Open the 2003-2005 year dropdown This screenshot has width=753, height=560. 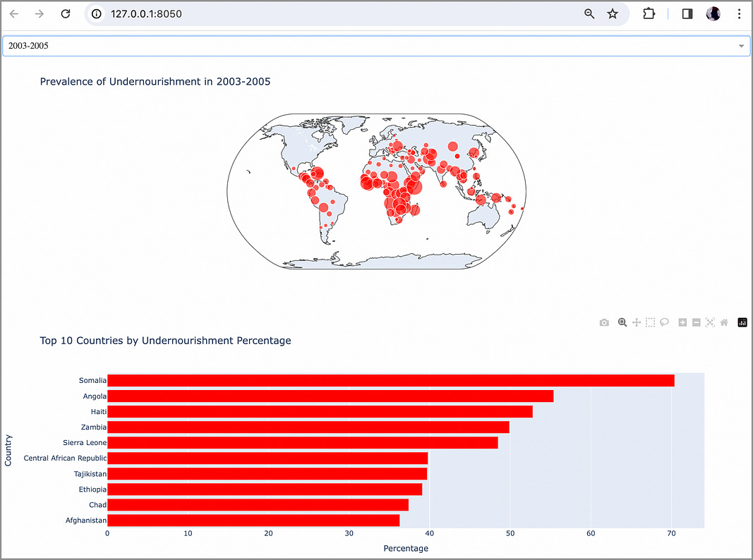point(377,46)
